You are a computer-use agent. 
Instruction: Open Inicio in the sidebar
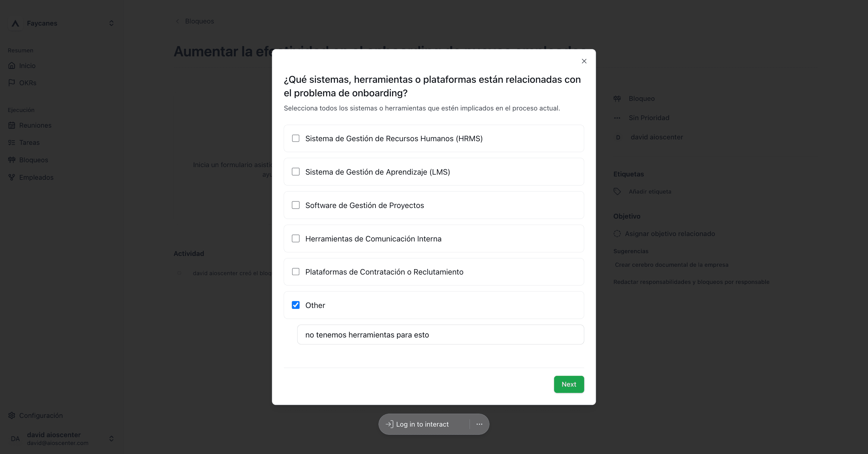pos(27,66)
